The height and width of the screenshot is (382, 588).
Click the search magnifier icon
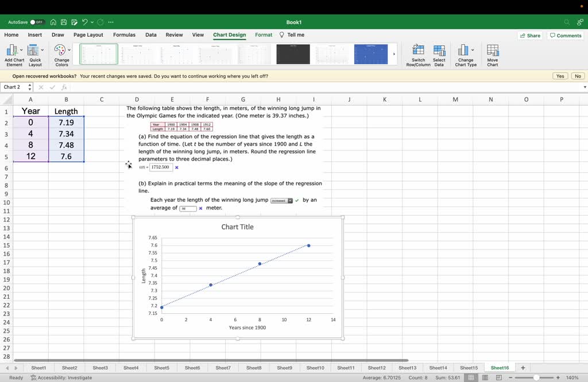(x=567, y=22)
